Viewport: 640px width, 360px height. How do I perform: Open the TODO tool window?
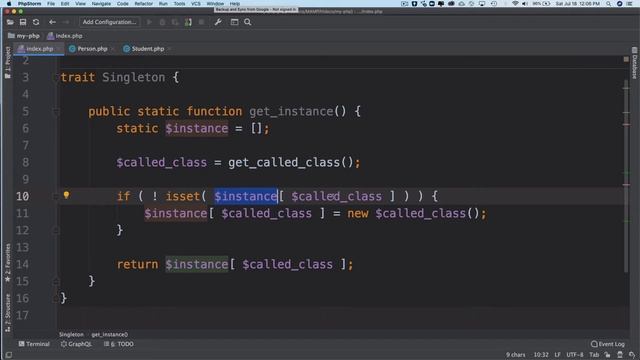118,344
